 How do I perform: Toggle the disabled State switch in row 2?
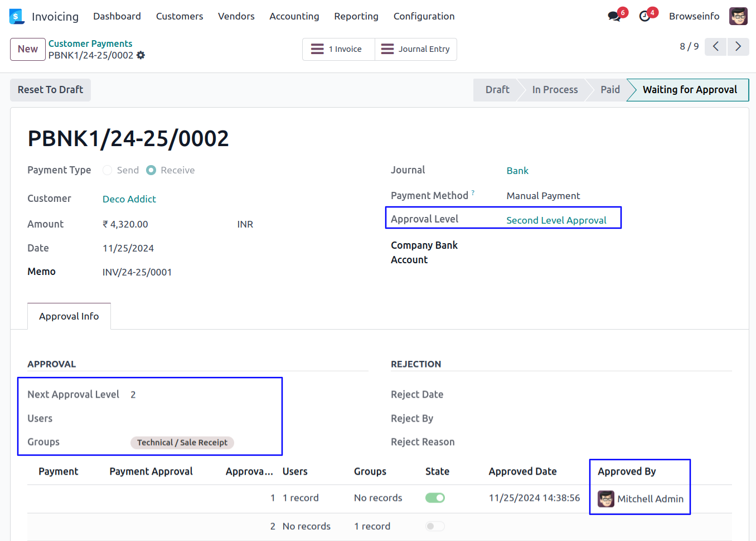[435, 526]
